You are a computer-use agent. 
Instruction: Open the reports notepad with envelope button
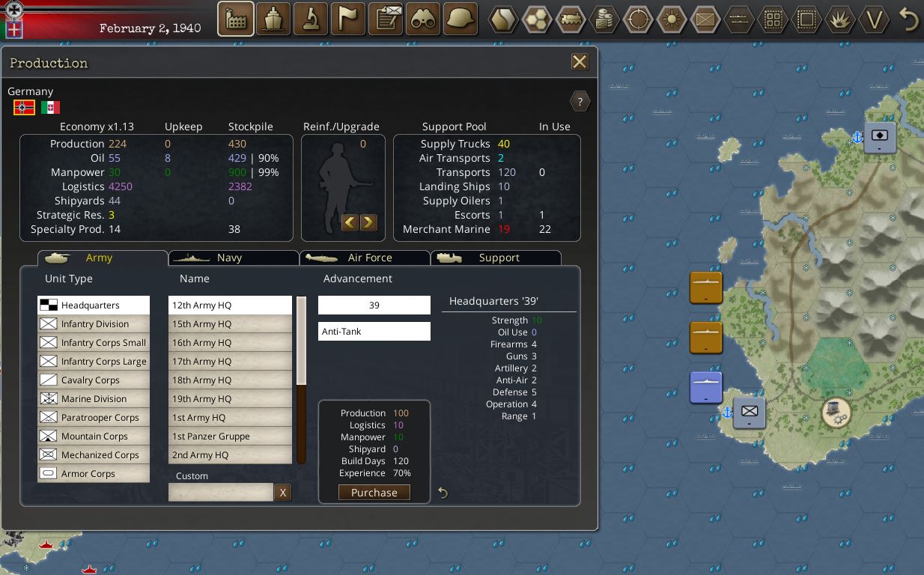pyautogui.click(x=386, y=19)
